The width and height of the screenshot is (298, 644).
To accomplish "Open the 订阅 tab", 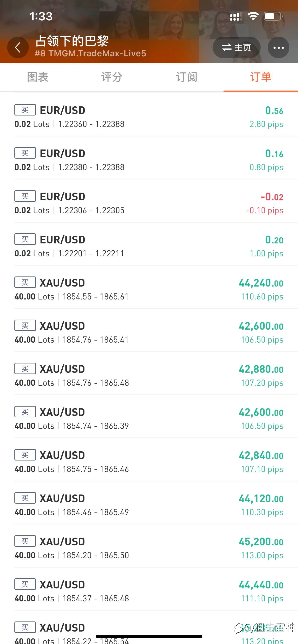I will coord(186,77).
